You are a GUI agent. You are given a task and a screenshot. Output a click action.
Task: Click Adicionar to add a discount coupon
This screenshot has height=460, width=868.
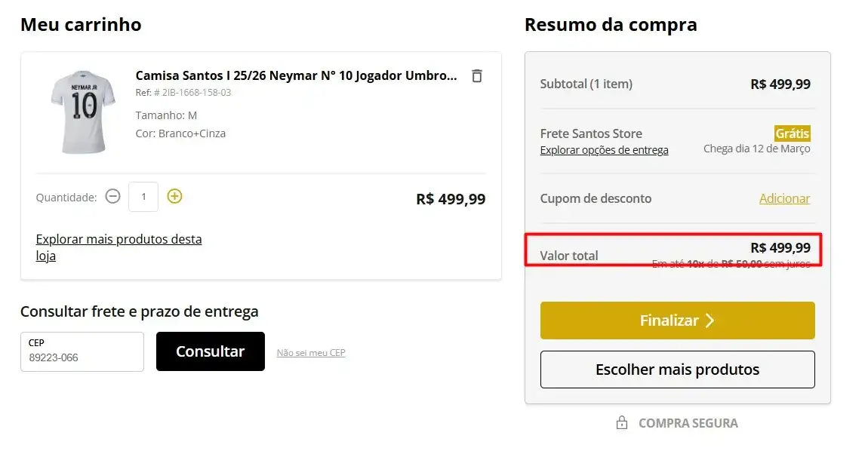tap(784, 198)
